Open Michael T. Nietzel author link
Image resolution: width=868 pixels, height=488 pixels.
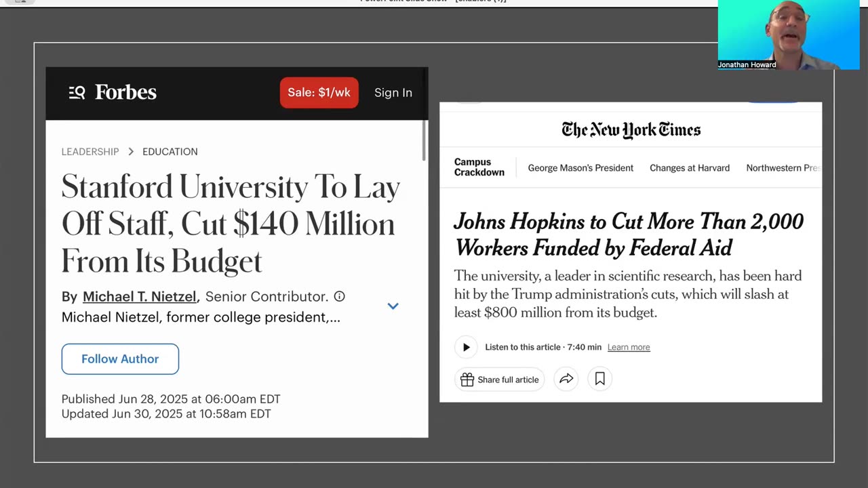[139, 296]
